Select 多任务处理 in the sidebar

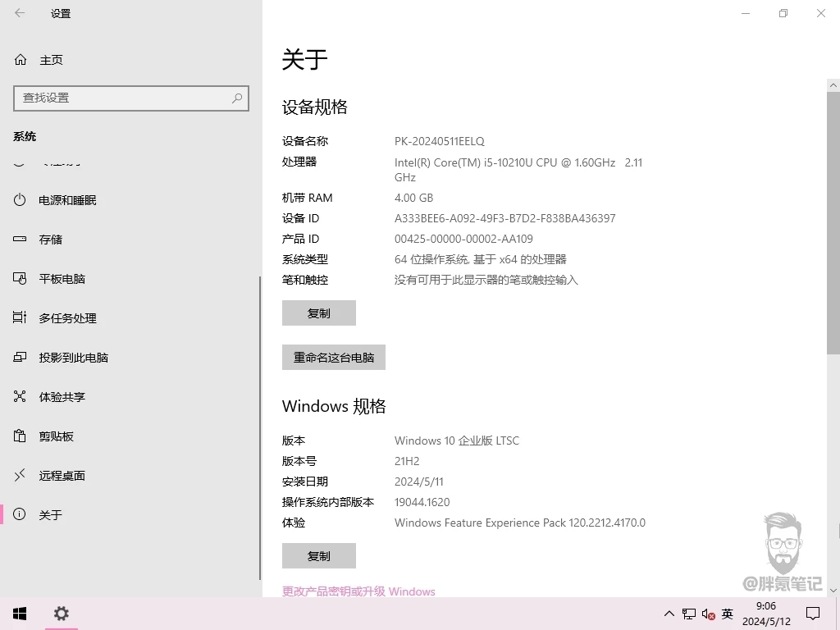pos(67,318)
